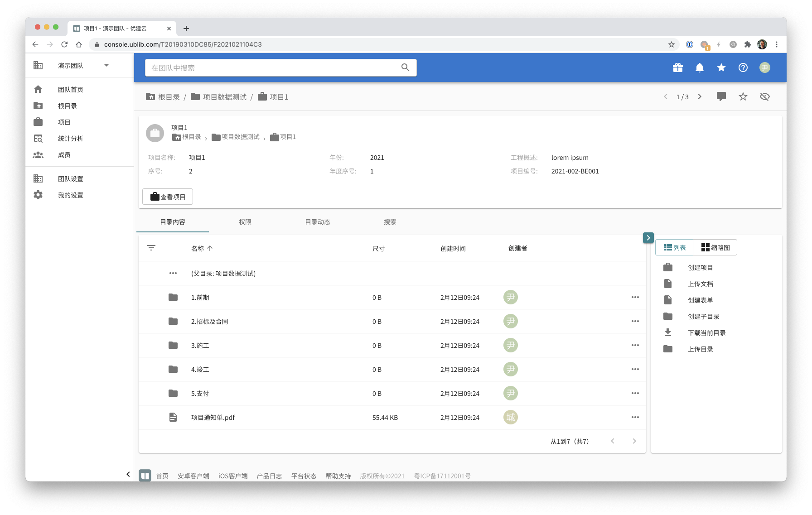Viewport: 812px width, 515px height.
Task: Click 上传文档 in the right panel
Action: (700, 284)
